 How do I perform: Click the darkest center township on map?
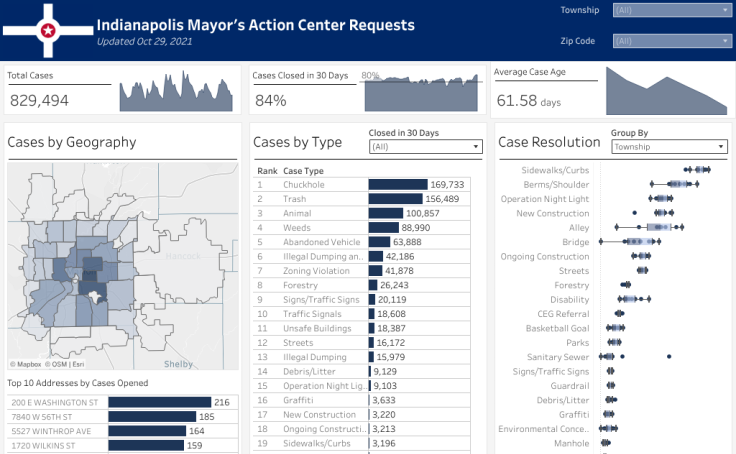(91, 277)
